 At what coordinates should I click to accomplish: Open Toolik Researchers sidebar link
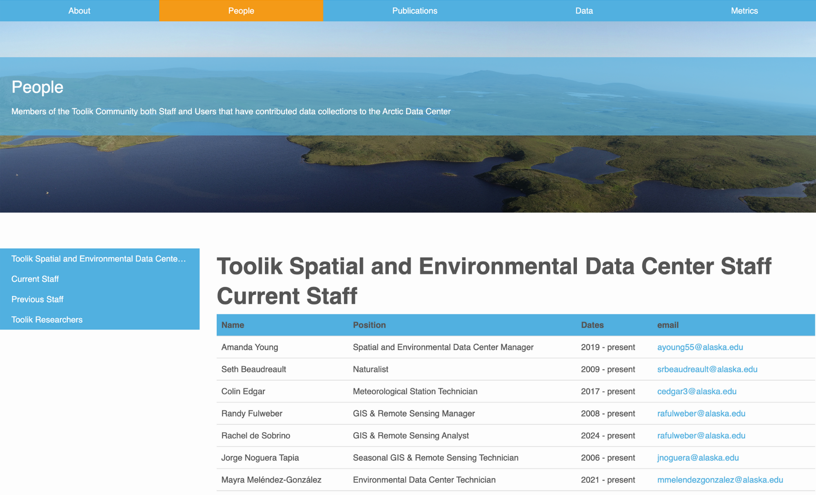[47, 320]
